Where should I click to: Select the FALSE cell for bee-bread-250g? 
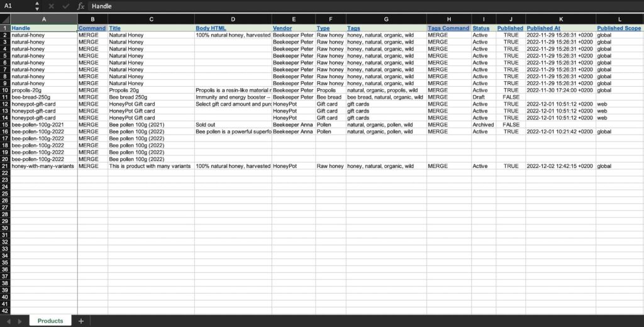click(511, 97)
